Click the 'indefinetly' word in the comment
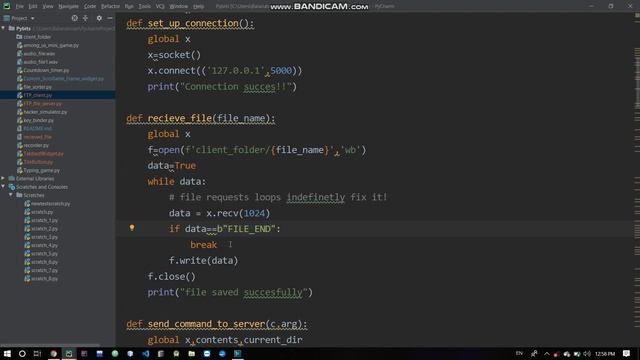The image size is (640, 360). pos(316,198)
